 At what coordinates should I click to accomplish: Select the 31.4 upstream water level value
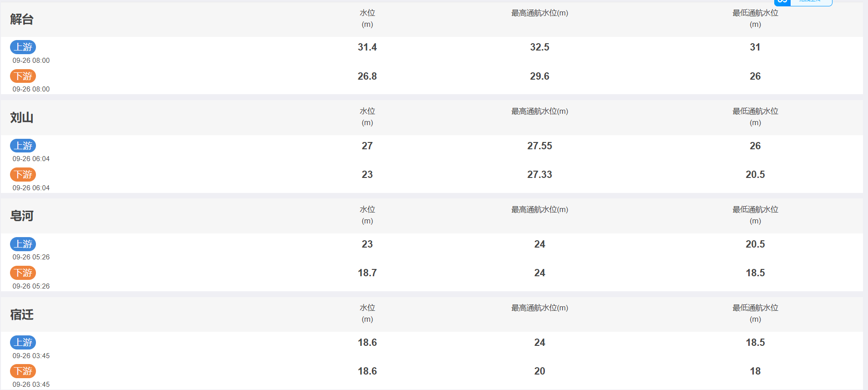coord(367,47)
